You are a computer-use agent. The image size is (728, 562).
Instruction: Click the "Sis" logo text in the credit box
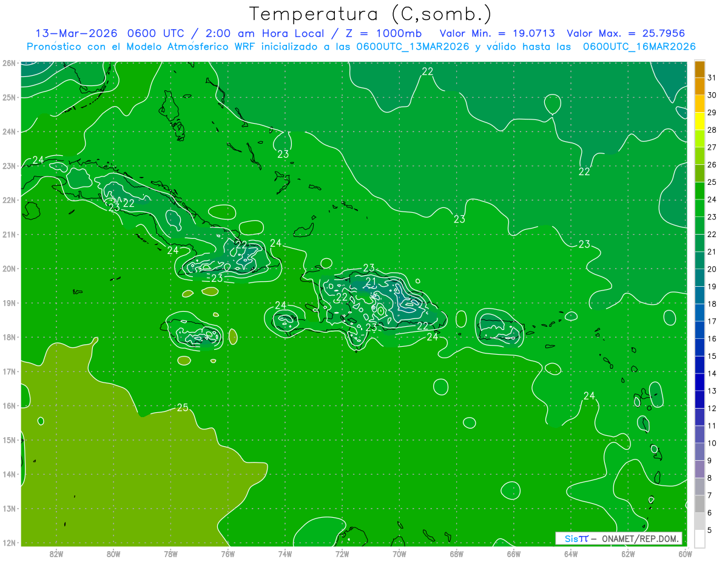pos(571,538)
